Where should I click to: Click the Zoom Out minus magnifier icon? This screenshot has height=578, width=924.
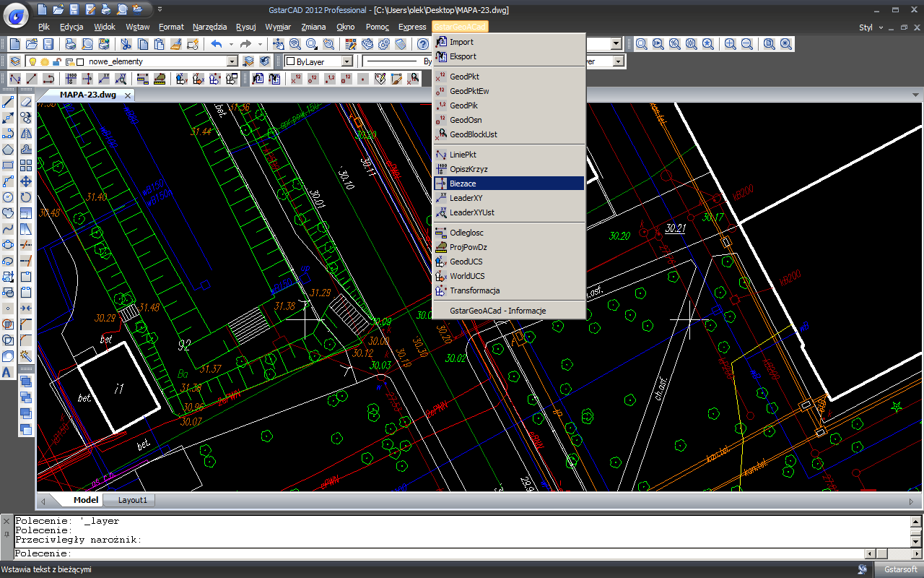pyautogui.click(x=747, y=44)
